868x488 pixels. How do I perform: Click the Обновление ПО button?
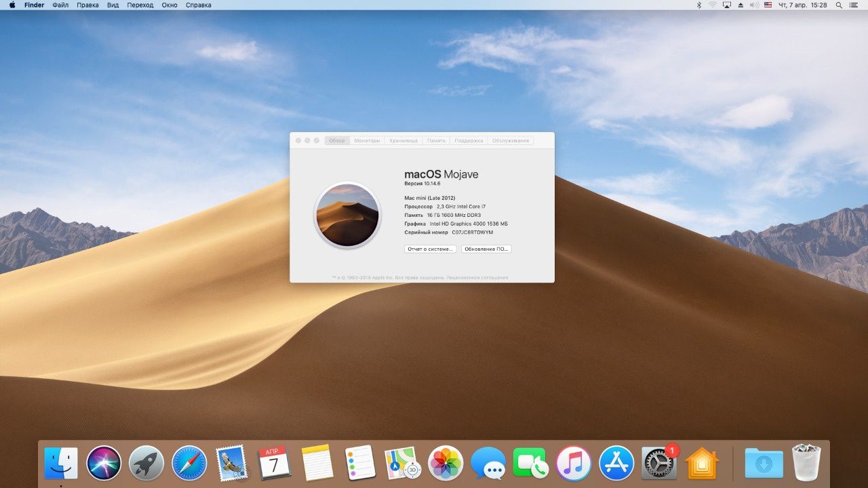(486, 249)
